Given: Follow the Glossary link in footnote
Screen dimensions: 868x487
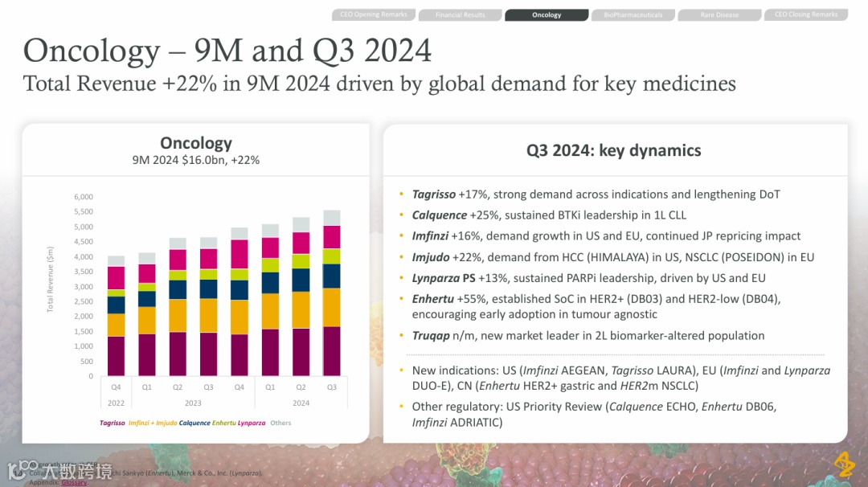Looking at the screenshot, I should coord(74,482).
